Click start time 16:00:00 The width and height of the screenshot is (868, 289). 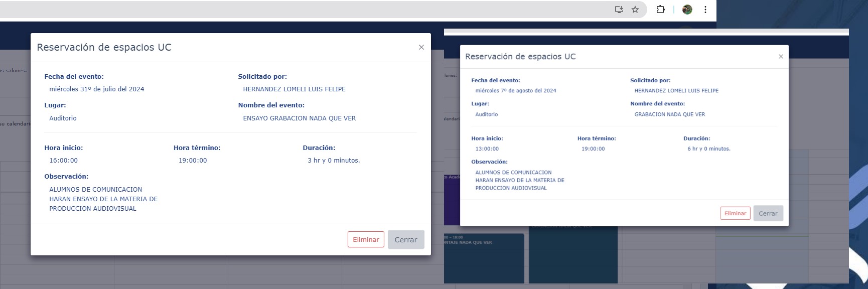64,161
